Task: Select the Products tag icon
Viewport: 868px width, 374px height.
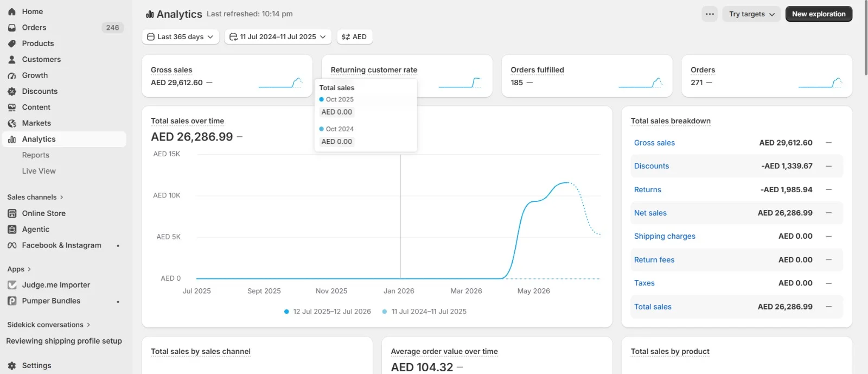Action: coord(12,43)
